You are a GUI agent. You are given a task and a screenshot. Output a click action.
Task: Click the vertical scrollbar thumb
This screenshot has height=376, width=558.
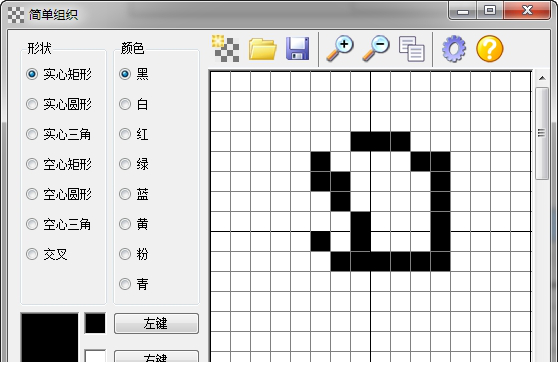(x=542, y=134)
